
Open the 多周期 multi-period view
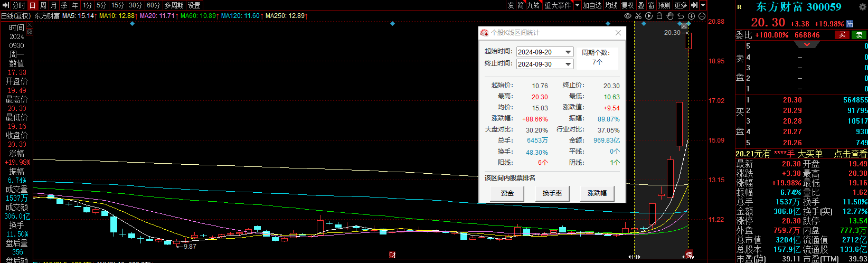pos(174,5)
